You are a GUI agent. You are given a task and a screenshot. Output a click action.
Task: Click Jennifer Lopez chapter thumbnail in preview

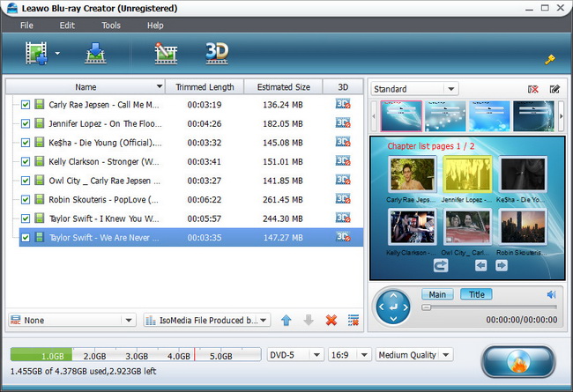coord(467,174)
